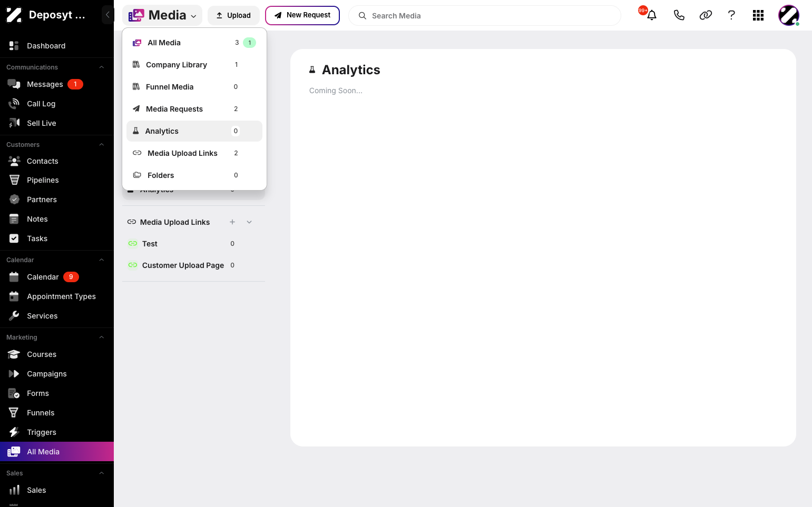Click the phone call icon in header
812x507 pixels.
pos(679,15)
